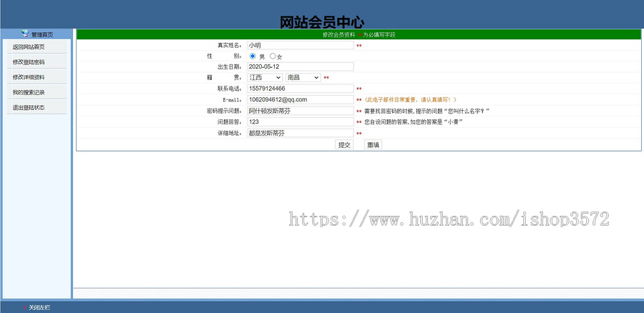Click the orange 此电子邮件非常重要 note
Viewport: 644px width, 313px height.
(x=410, y=99)
